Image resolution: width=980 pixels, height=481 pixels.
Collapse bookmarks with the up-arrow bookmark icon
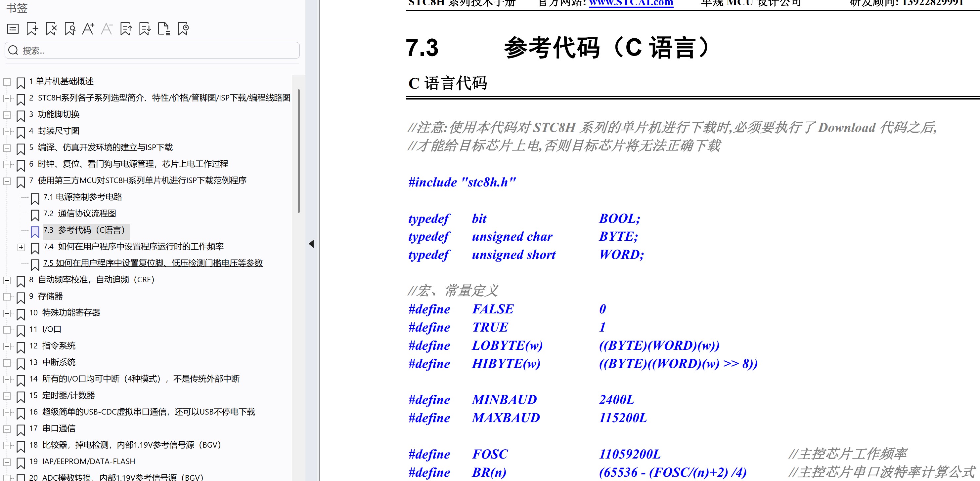pyautogui.click(x=126, y=29)
